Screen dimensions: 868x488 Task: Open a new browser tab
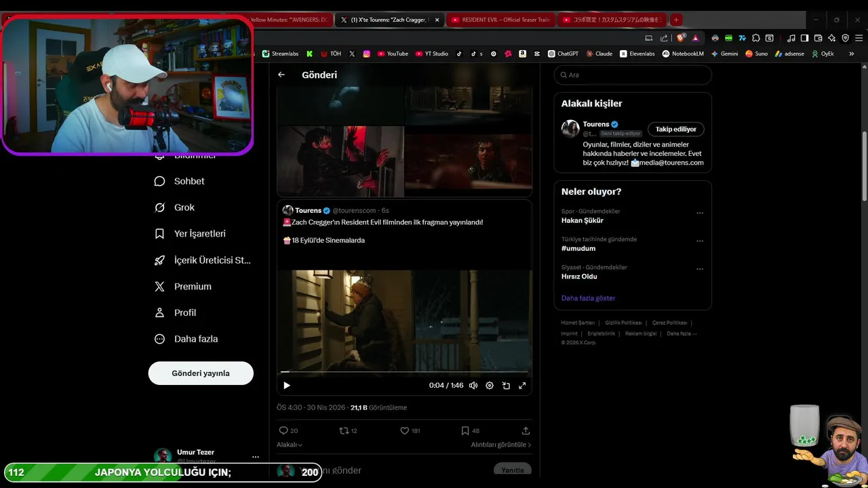coord(676,20)
